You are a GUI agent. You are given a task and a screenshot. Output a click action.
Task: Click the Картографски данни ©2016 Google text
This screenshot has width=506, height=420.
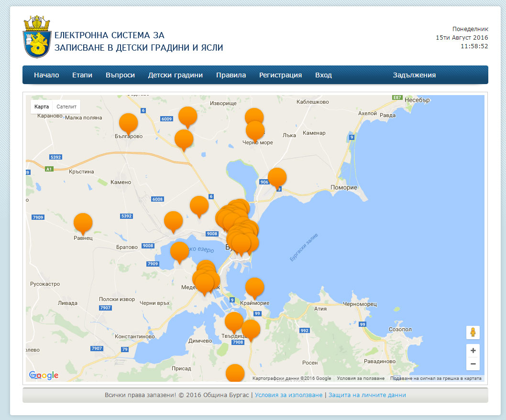coord(292,378)
